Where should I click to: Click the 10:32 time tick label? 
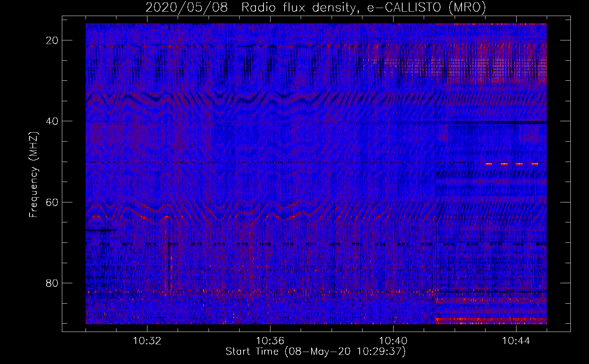coord(147,341)
